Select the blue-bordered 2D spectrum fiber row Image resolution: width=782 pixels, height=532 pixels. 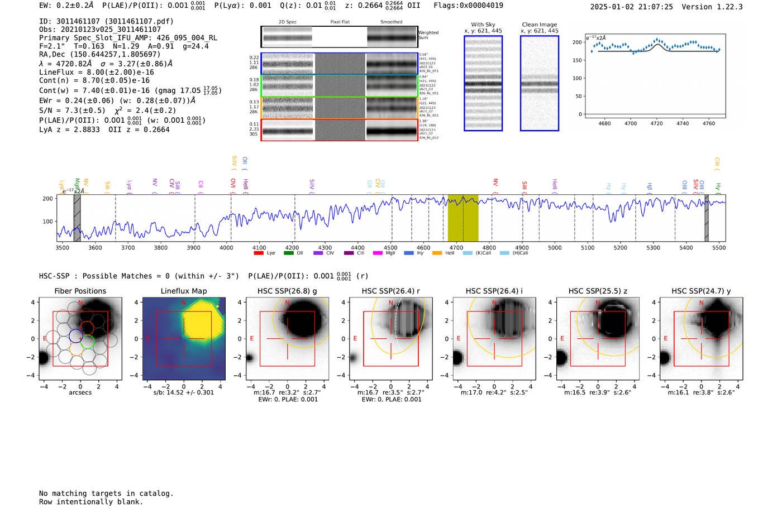339,64
